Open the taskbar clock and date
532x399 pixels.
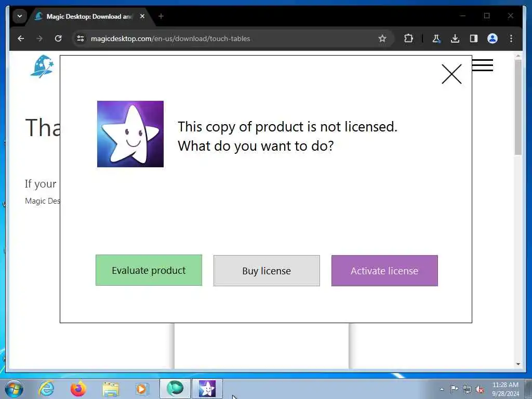click(505, 389)
